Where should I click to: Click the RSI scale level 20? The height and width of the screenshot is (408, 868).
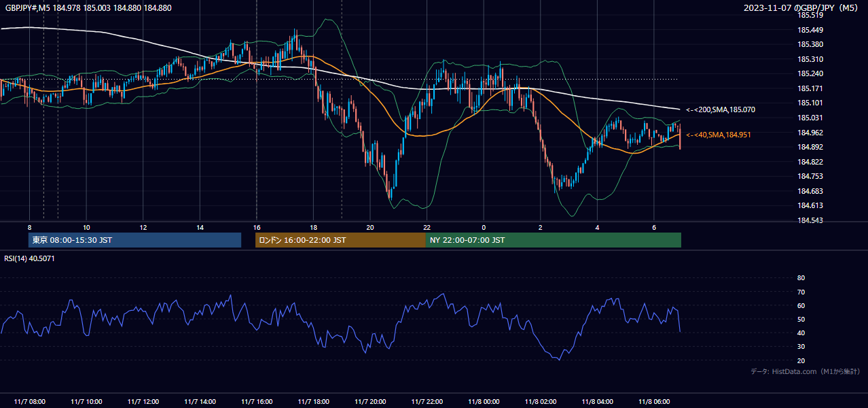(801, 360)
